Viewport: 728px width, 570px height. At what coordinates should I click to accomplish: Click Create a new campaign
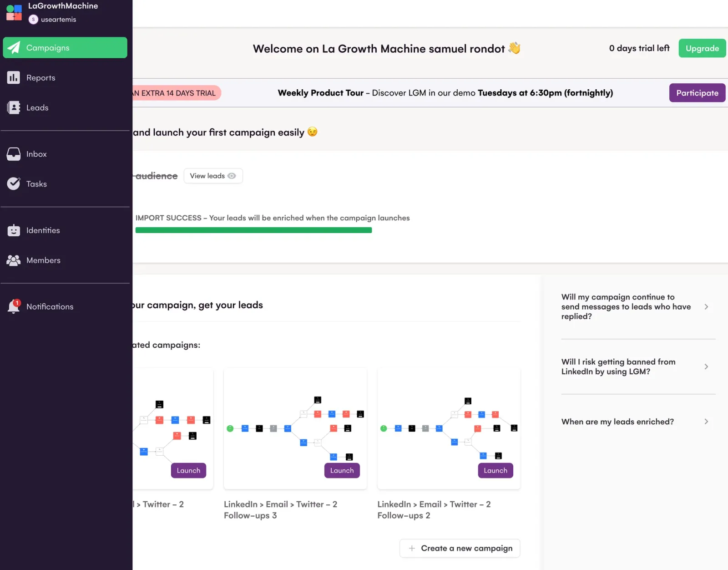click(x=460, y=548)
